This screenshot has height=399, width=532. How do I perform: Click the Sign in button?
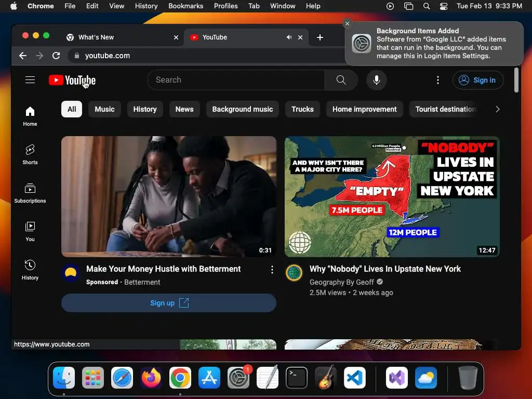(478, 80)
